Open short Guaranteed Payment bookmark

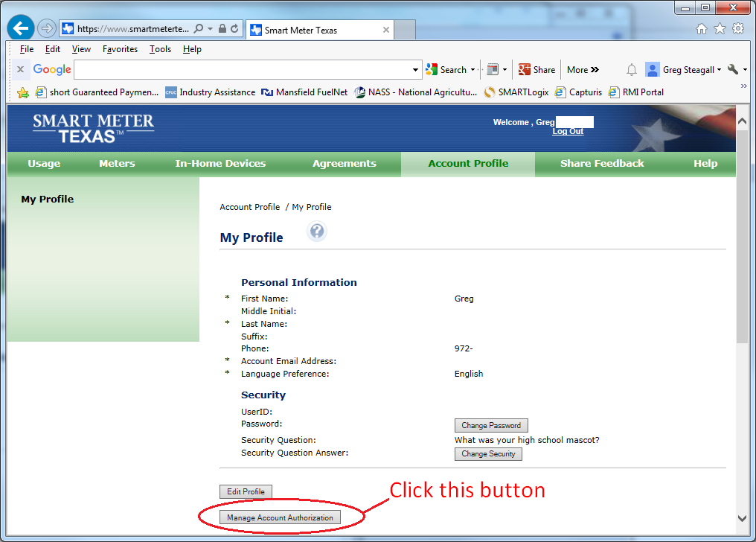point(97,92)
